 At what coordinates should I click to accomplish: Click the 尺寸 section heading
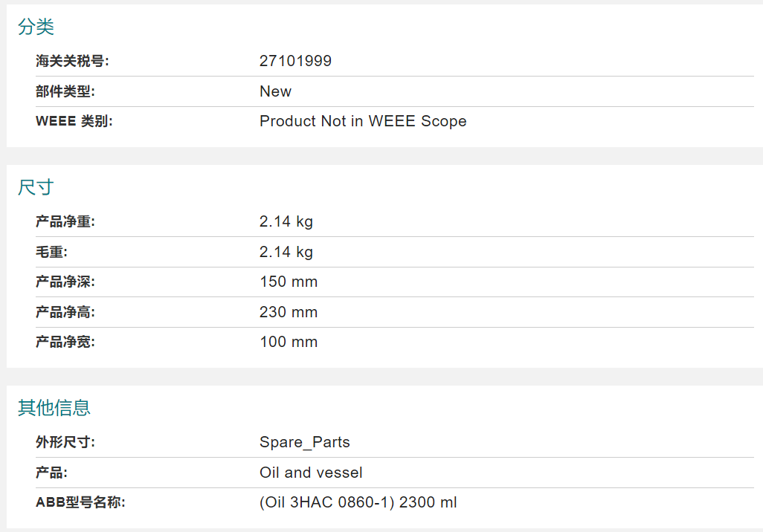(x=36, y=187)
